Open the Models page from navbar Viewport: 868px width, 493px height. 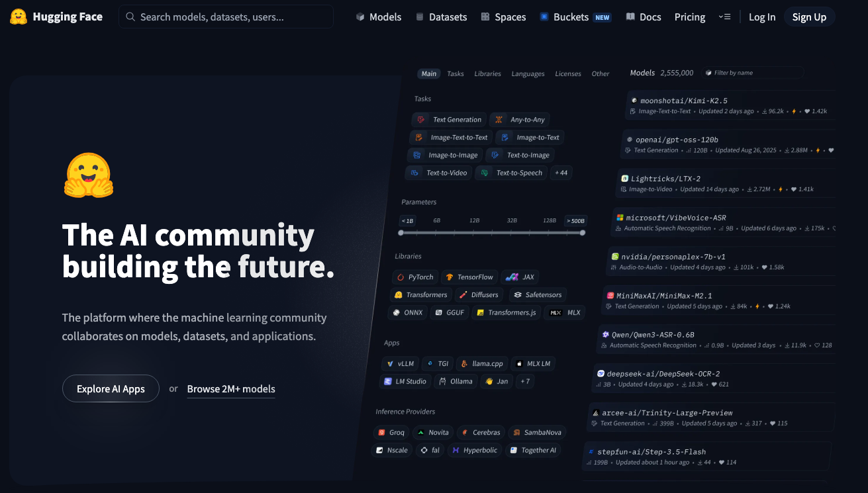379,17
